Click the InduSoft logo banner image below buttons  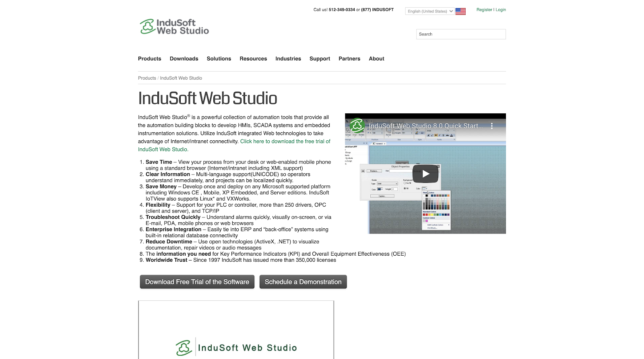(236, 330)
